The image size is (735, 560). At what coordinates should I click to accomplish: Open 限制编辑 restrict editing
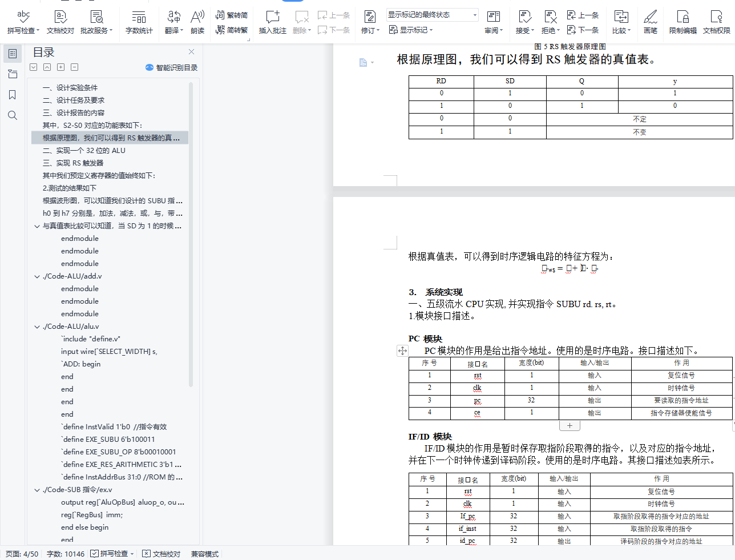(683, 22)
